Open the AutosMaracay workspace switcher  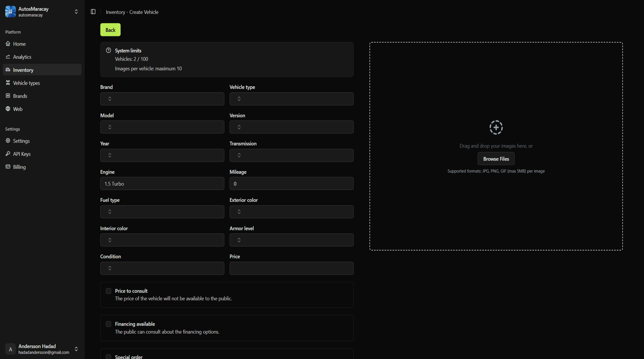click(76, 11)
